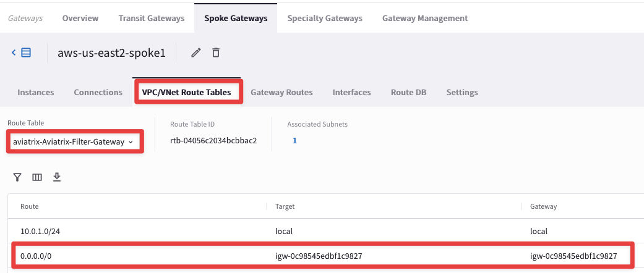The height and width of the screenshot is (273, 644).
Task: Click the trash delete gateway icon
Action: tap(216, 53)
